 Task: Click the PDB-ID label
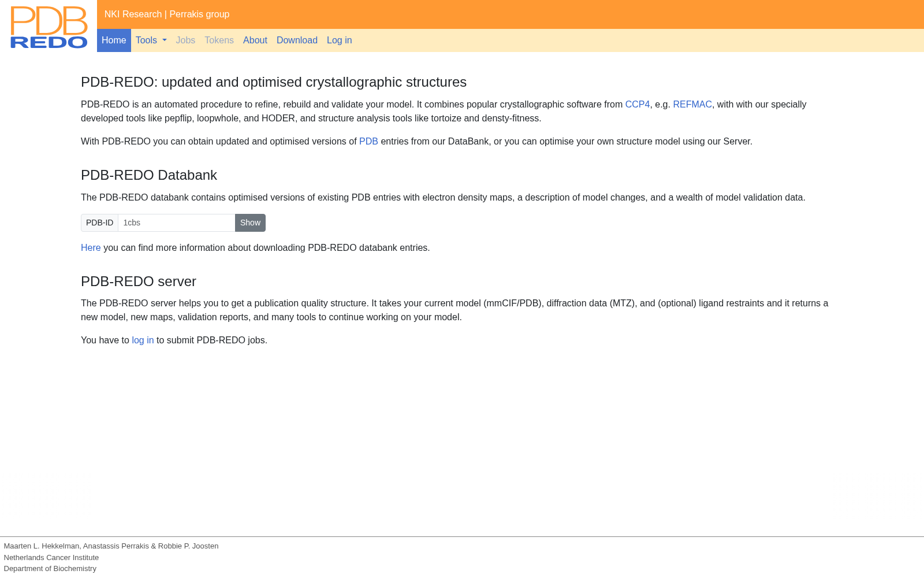[x=99, y=223]
